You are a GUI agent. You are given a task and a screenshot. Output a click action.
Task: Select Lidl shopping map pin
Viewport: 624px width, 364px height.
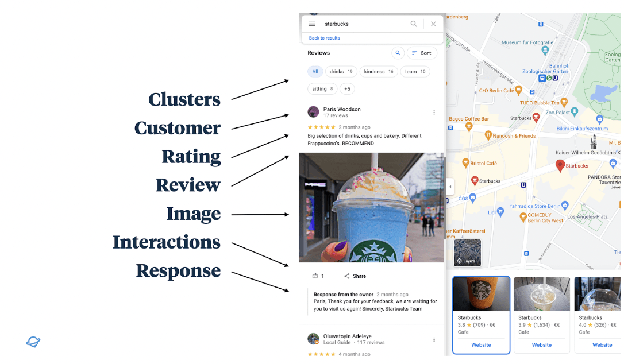pyautogui.click(x=500, y=212)
